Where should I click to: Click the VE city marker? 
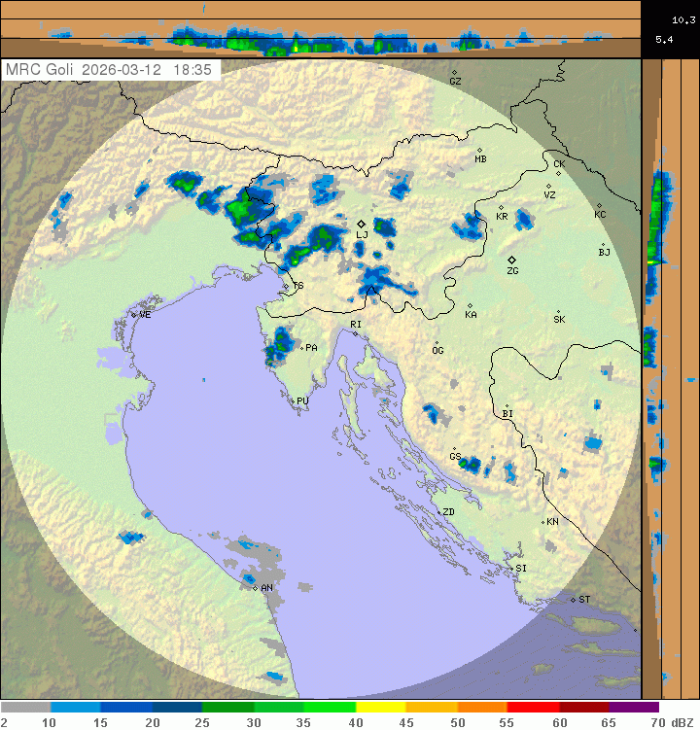[134, 314]
